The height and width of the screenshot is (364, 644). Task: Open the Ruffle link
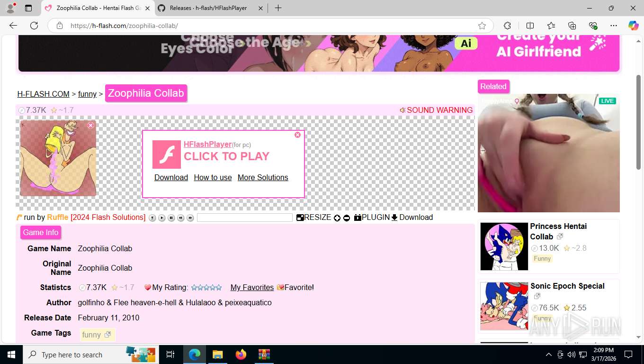coord(57,217)
